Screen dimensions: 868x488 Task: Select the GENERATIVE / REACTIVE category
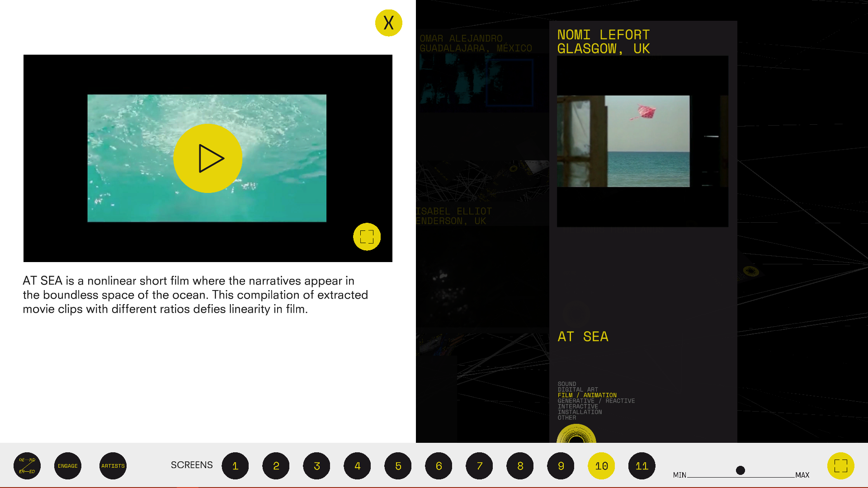(x=596, y=401)
